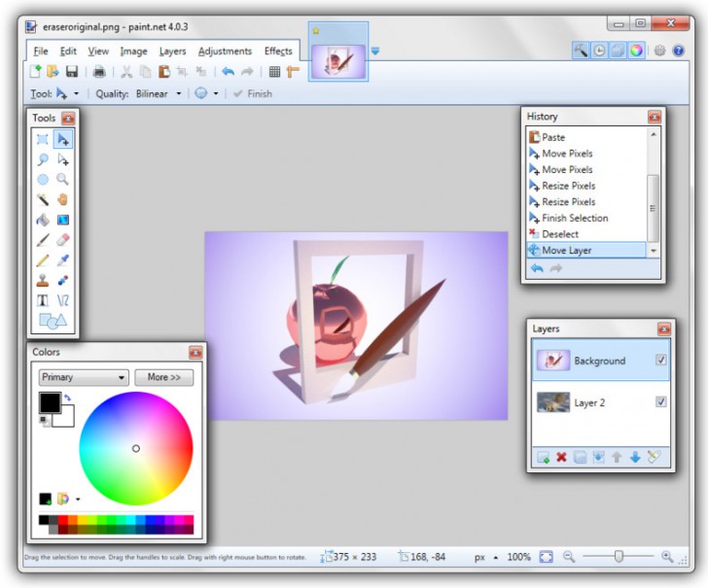Open the Edit menu
This screenshot has width=708, height=588.
[68, 51]
